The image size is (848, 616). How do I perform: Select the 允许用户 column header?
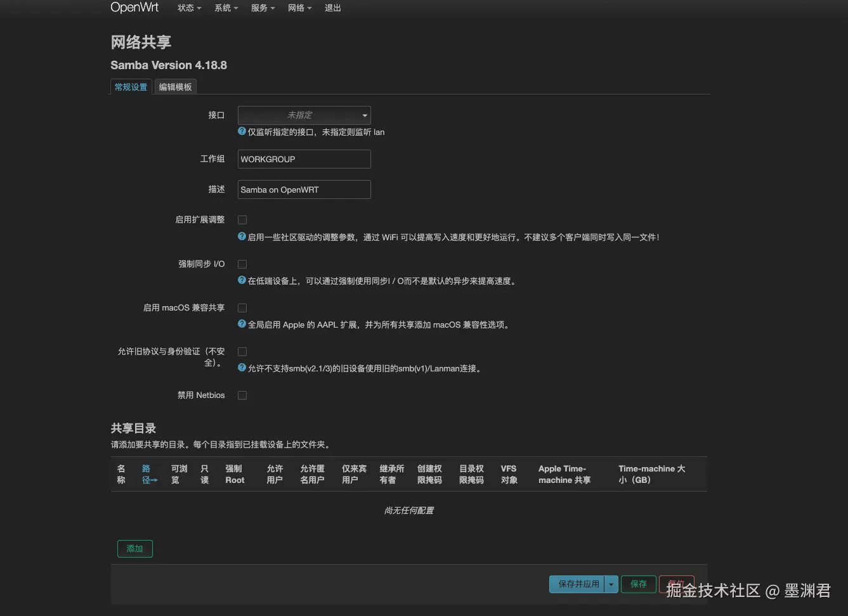275,474
